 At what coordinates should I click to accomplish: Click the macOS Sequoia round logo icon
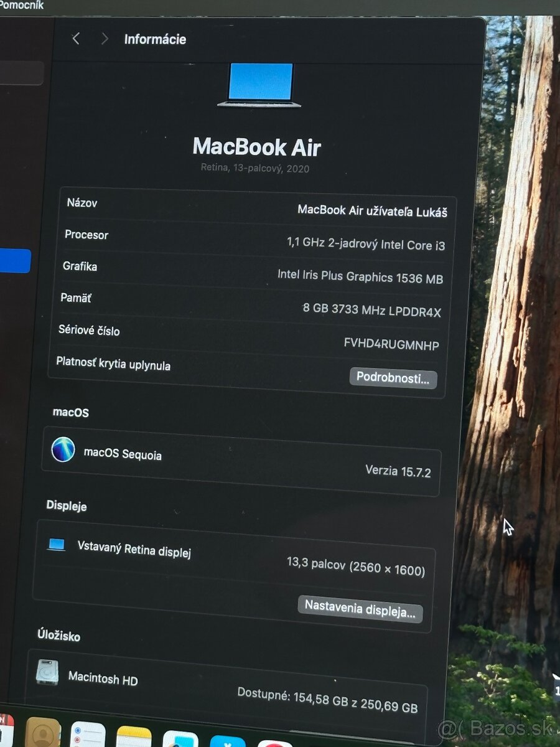click(63, 449)
